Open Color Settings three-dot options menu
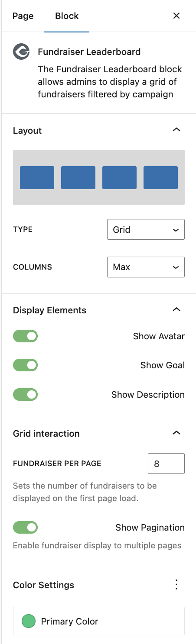This screenshot has width=196, height=644. (176, 585)
